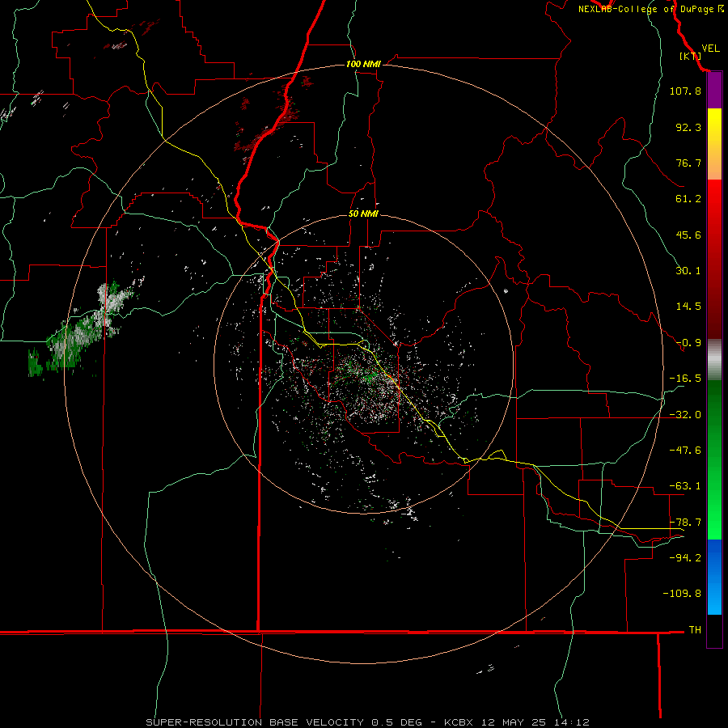This screenshot has height=728, width=728.
Task: Click the 12 MAY 25 14:12 timestamp
Action: tap(535, 722)
